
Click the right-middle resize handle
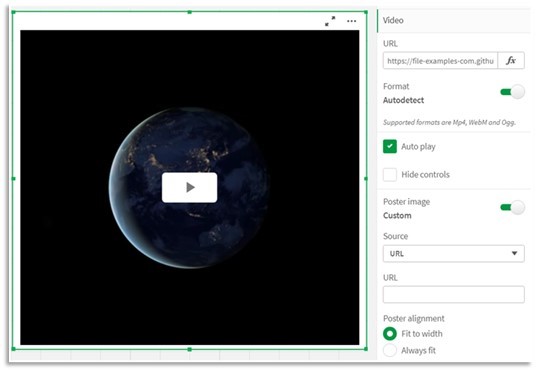366,178
